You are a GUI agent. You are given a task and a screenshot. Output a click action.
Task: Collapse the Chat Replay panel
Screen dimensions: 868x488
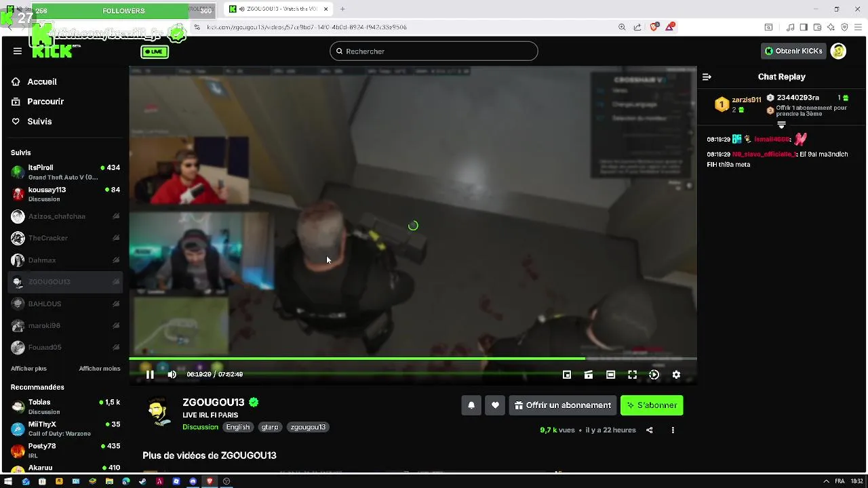[707, 77]
